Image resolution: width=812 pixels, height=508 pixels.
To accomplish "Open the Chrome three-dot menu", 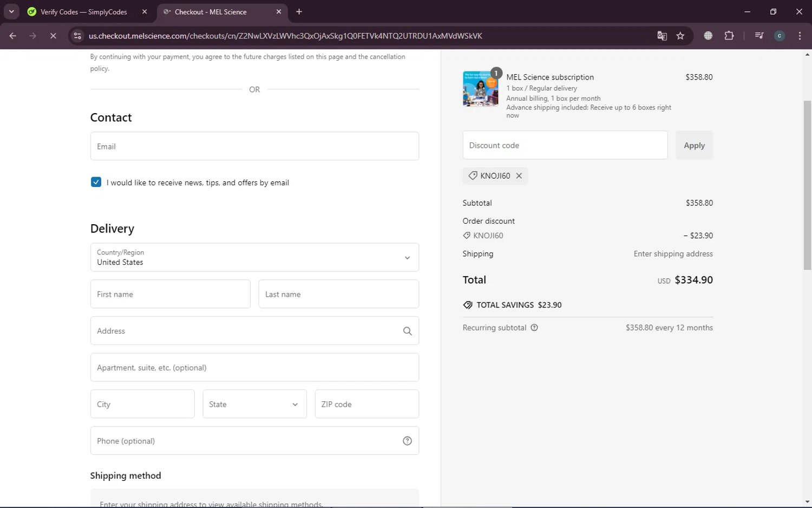I will (x=800, y=36).
